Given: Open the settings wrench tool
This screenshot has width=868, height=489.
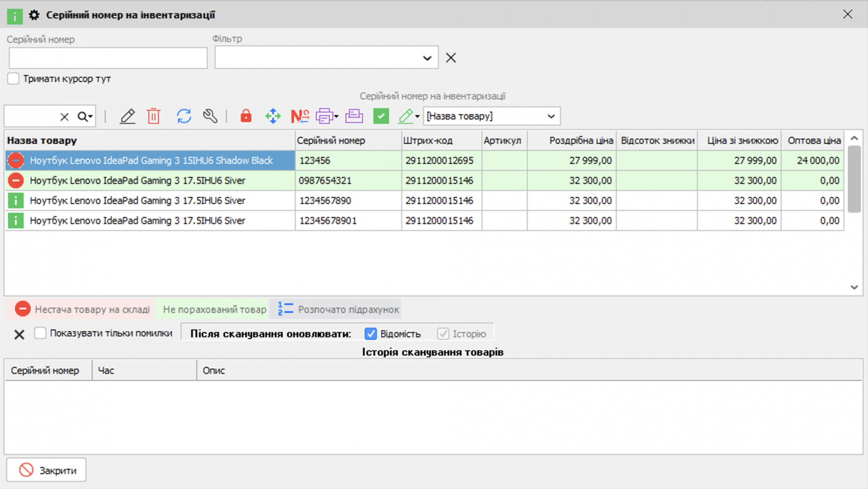Looking at the screenshot, I should tap(210, 115).
